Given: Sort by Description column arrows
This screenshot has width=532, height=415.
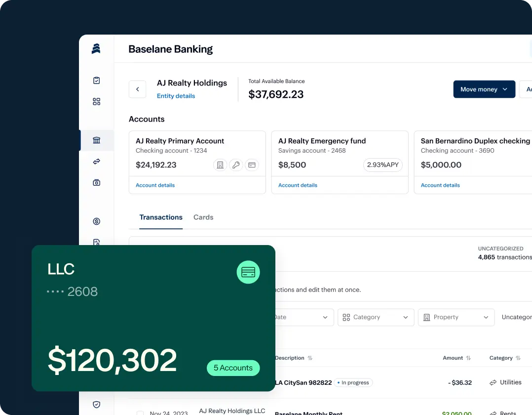Looking at the screenshot, I should pyautogui.click(x=310, y=358).
